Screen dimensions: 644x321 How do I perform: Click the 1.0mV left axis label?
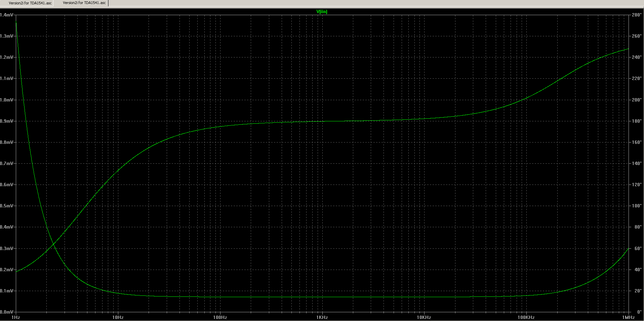coord(7,100)
